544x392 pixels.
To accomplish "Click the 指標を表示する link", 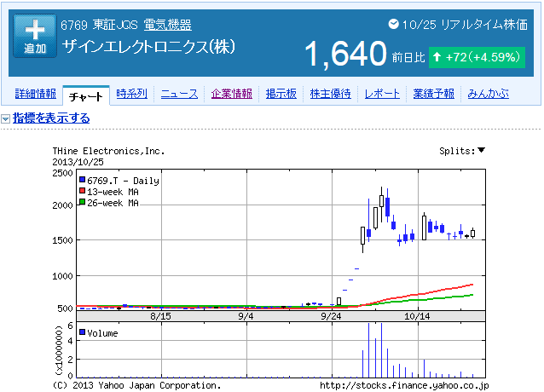I will (51, 118).
